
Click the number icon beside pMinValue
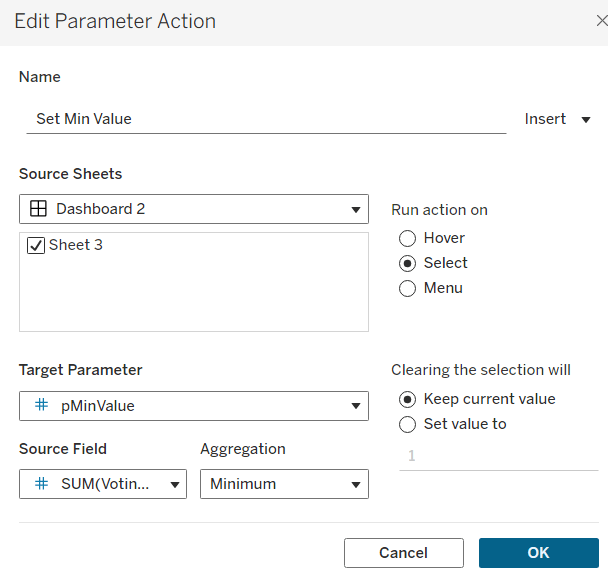click(x=41, y=405)
